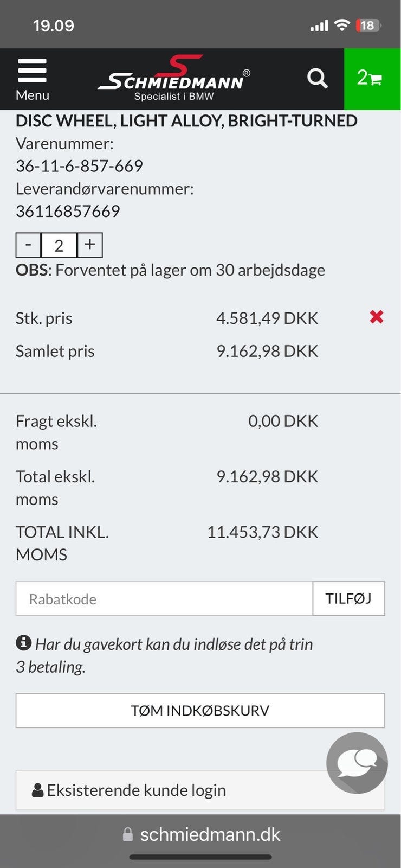Open search with the magnifier icon
401x868 pixels.
[x=318, y=79]
